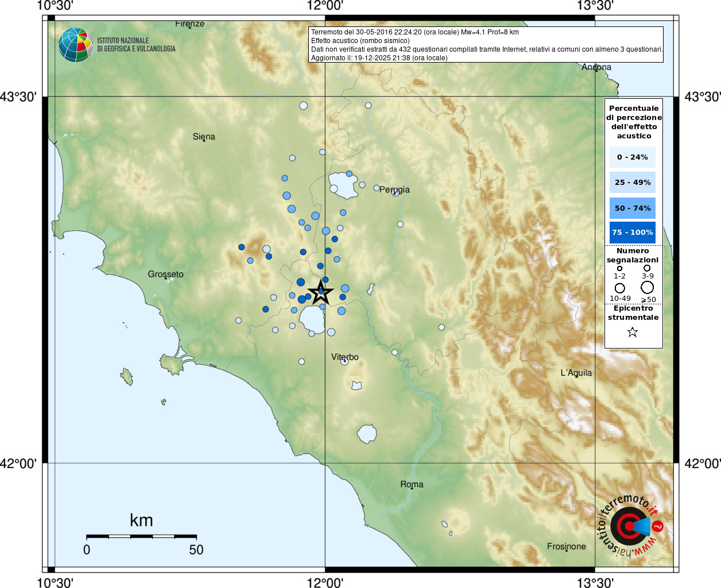721x588 pixels.
Task: Click the Perugia city label
Action: coord(395,189)
